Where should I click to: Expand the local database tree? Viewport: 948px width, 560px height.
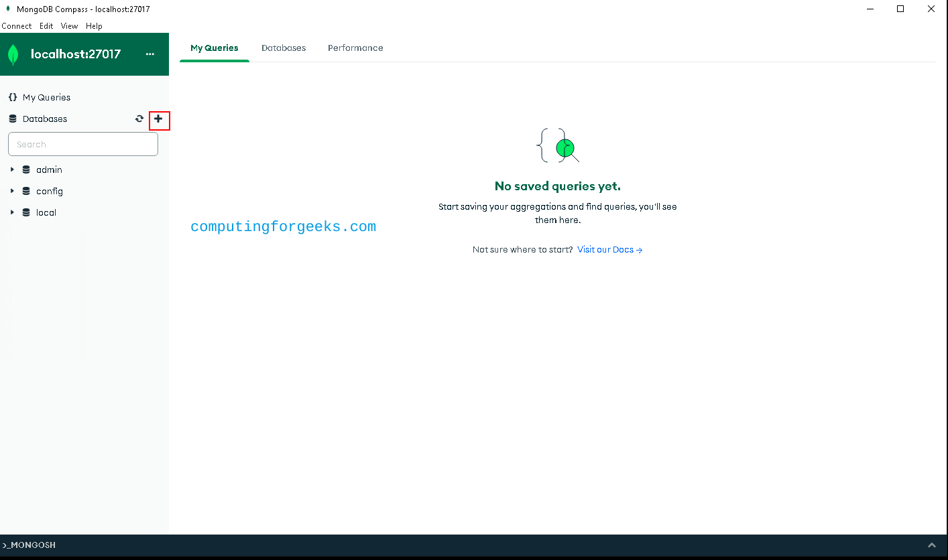[x=11, y=212]
